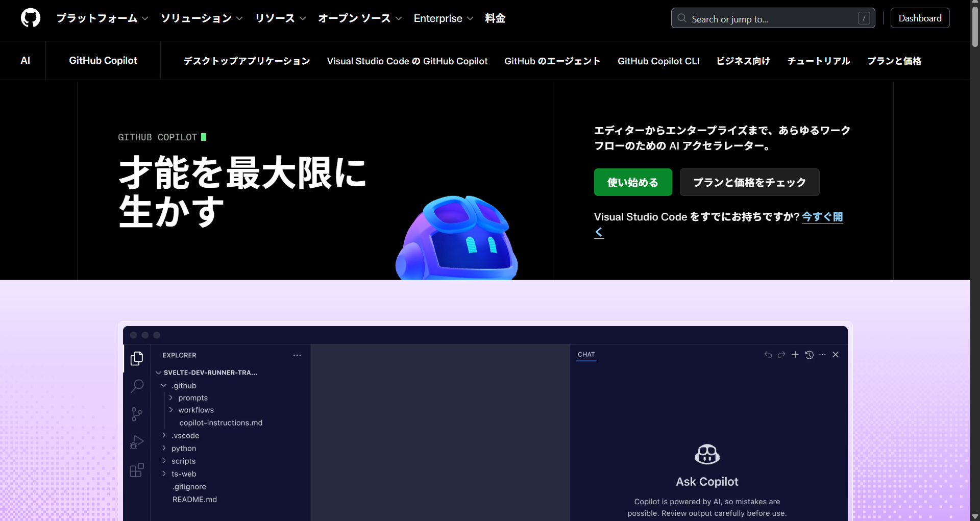This screenshot has width=980, height=521.
Task: Click the scrollbar down arrow
Action: coord(975,516)
